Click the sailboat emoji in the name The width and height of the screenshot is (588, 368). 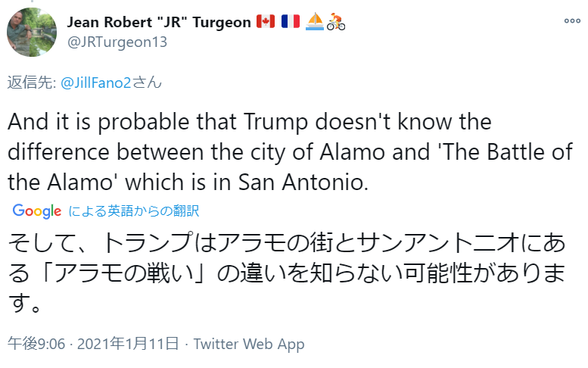point(315,23)
